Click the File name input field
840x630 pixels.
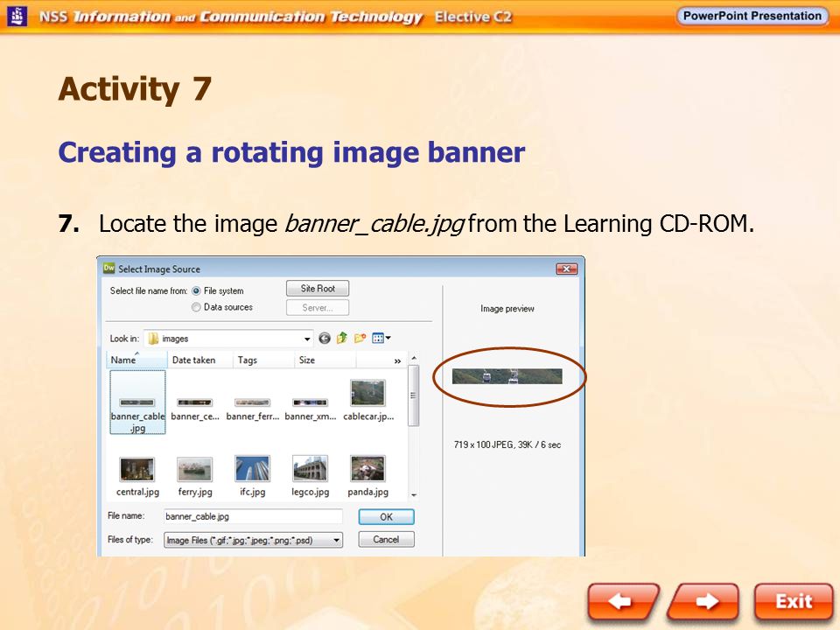(x=253, y=516)
